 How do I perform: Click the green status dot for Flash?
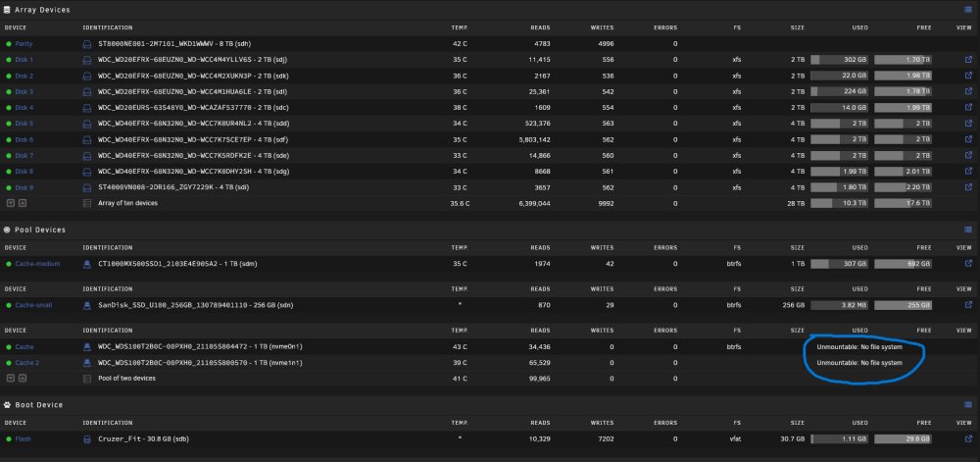coord(9,438)
